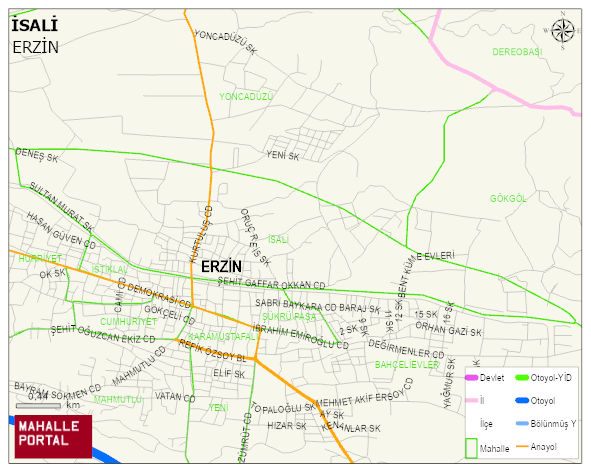Click the ZÜMRÜT CD street label

pos(245,437)
